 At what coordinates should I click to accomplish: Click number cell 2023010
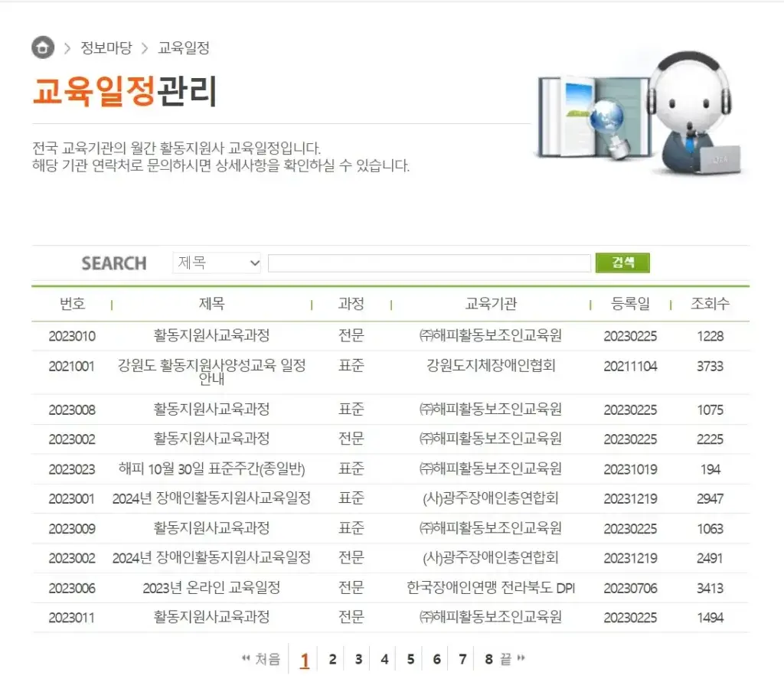pyautogui.click(x=72, y=336)
